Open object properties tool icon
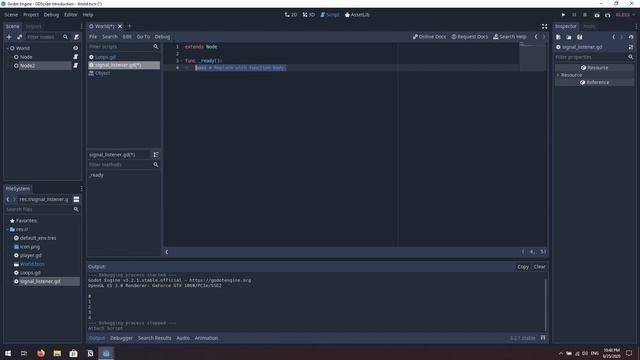Screen dimensions: 640x360 pos(631,47)
